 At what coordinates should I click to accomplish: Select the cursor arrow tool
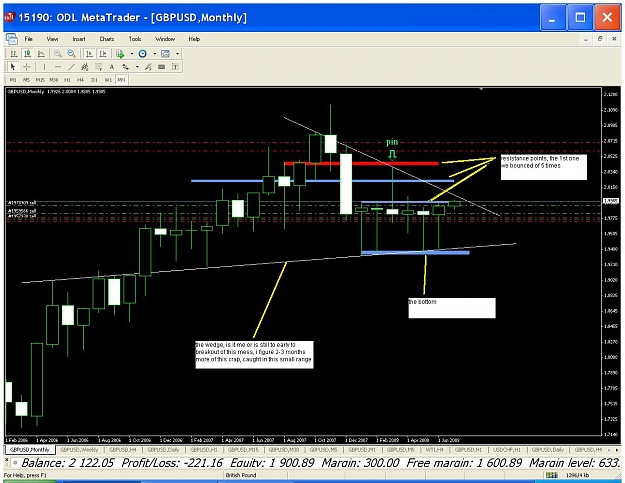point(13,67)
